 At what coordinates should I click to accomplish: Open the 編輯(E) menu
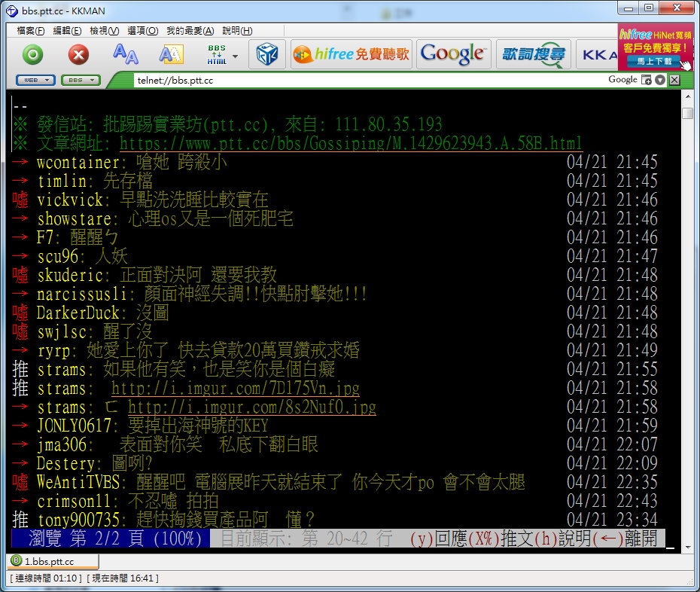(x=67, y=31)
